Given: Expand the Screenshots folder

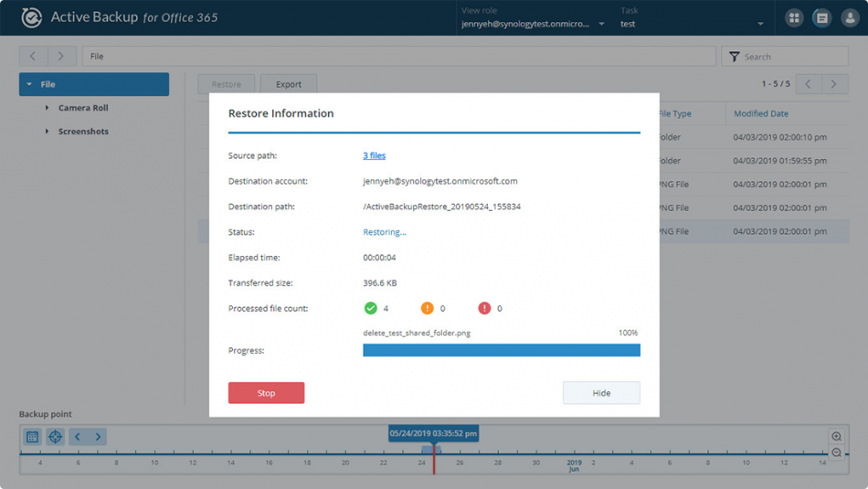Looking at the screenshot, I should coord(47,132).
